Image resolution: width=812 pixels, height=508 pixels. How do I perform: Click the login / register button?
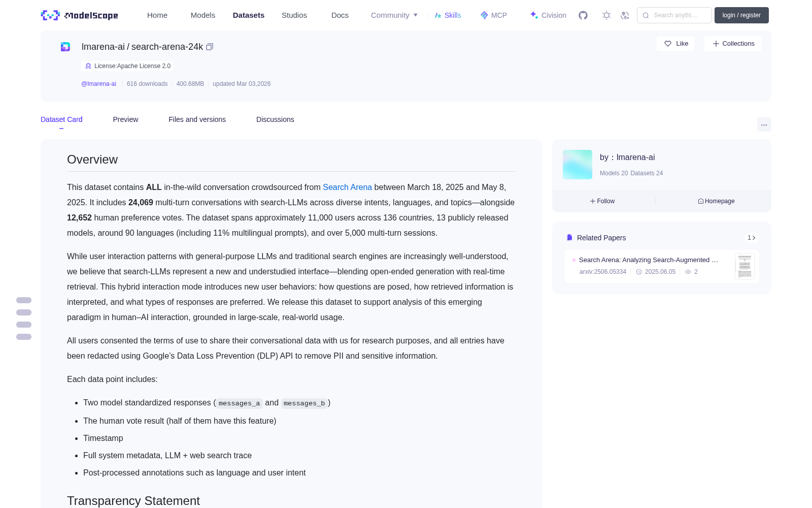click(741, 15)
